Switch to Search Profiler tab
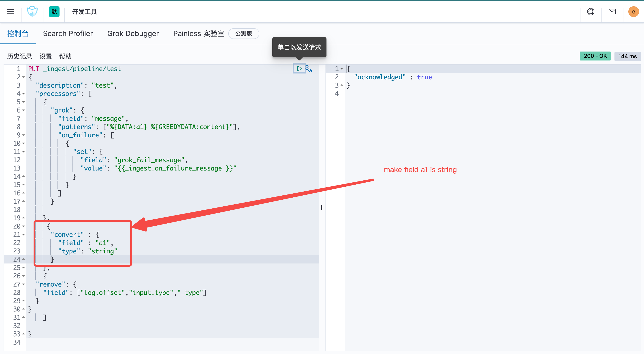This screenshot has height=354, width=644. 68,34
